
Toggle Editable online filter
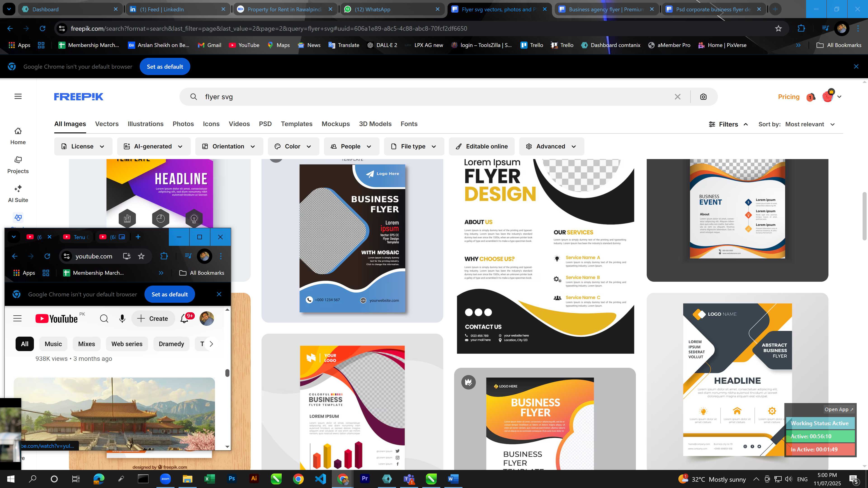(x=481, y=146)
